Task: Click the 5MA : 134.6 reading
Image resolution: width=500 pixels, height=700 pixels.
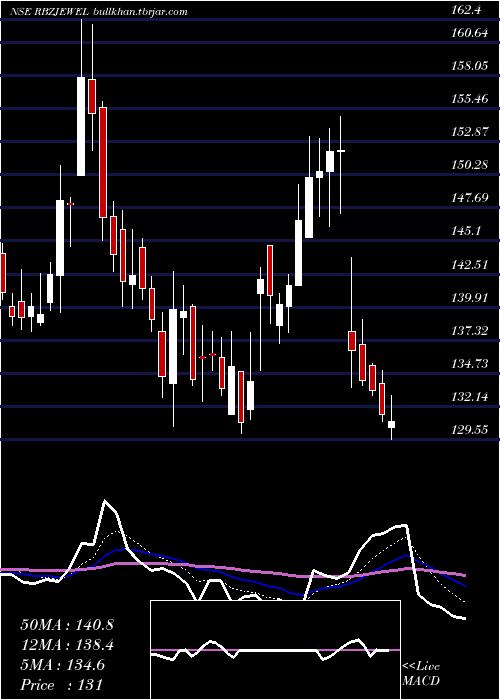Action: pos(63,665)
